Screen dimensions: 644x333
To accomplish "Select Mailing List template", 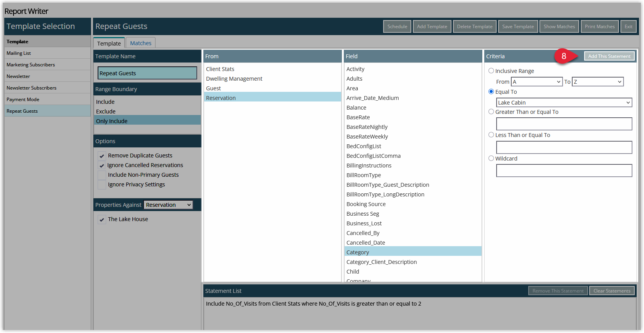I will click(x=47, y=53).
